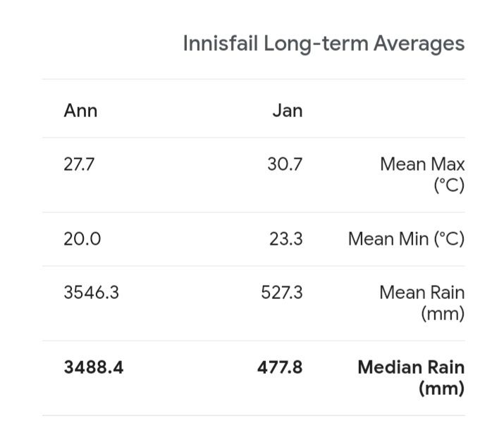504x421 pixels.
Task: Select the Mean Rain row label
Action: click(422, 293)
